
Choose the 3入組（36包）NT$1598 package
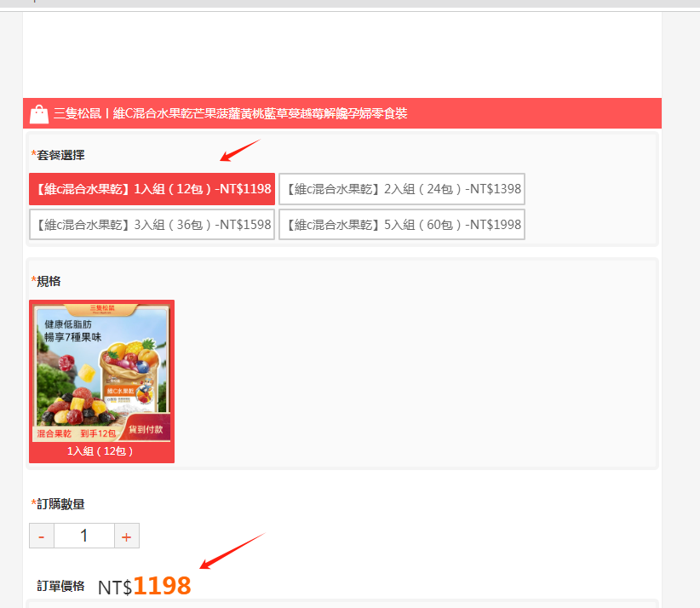click(x=152, y=225)
